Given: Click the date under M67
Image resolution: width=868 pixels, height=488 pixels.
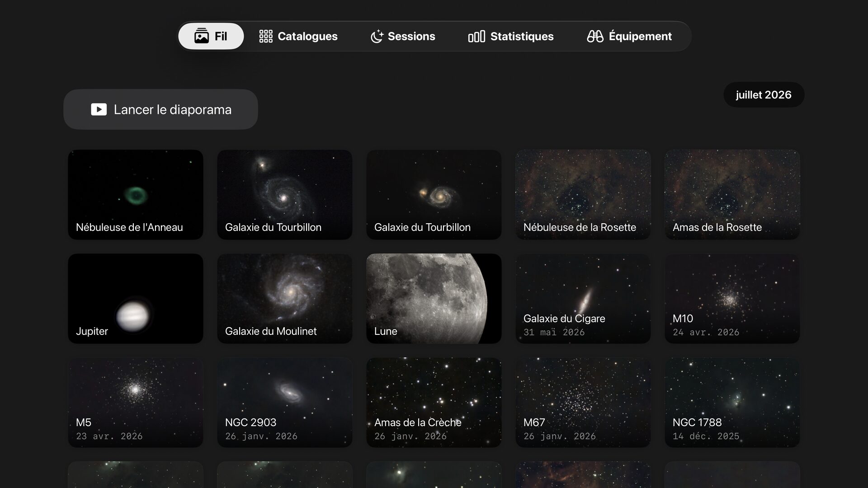Looking at the screenshot, I should click(x=559, y=436).
